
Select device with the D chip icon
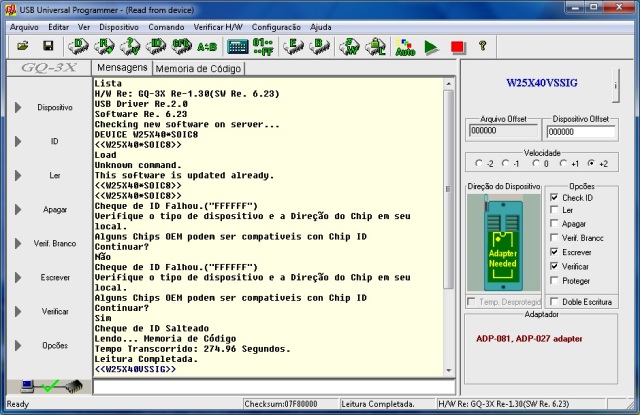point(78,46)
